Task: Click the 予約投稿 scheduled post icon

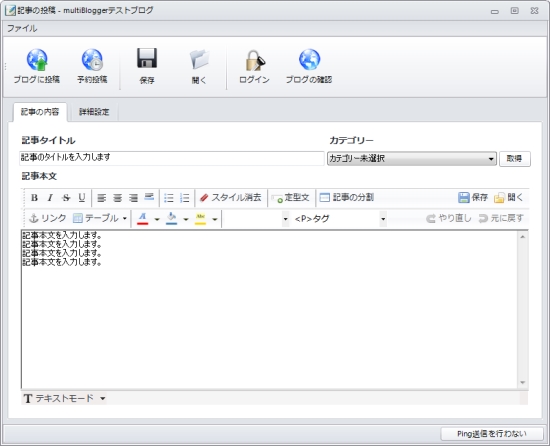Action: (92, 60)
